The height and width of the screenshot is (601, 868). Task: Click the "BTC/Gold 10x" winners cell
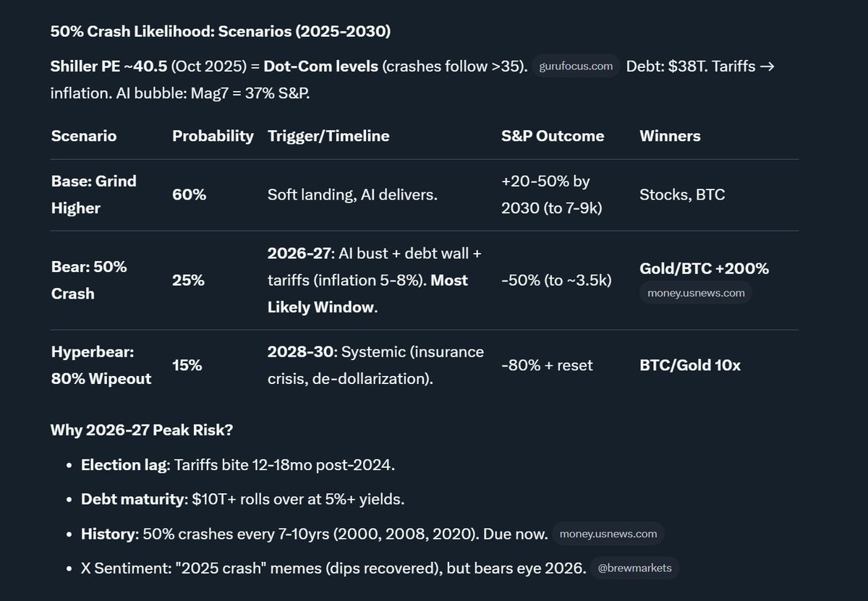(x=690, y=365)
